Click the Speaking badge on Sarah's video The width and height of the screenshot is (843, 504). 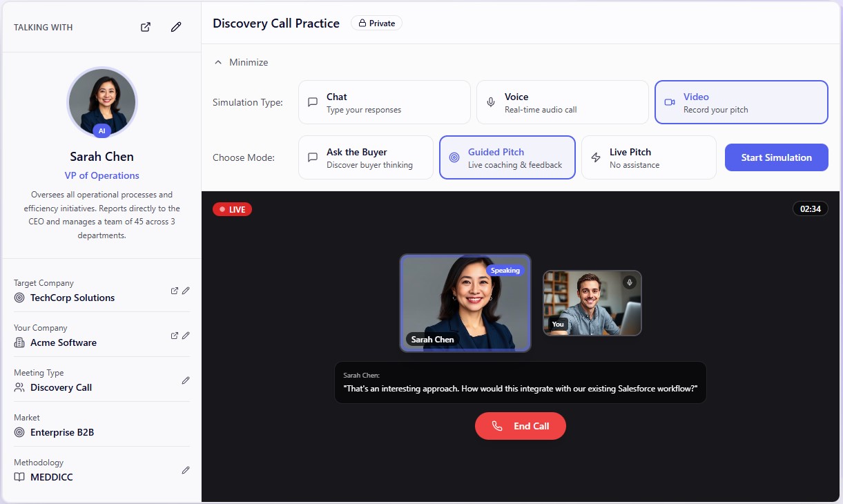coord(505,271)
